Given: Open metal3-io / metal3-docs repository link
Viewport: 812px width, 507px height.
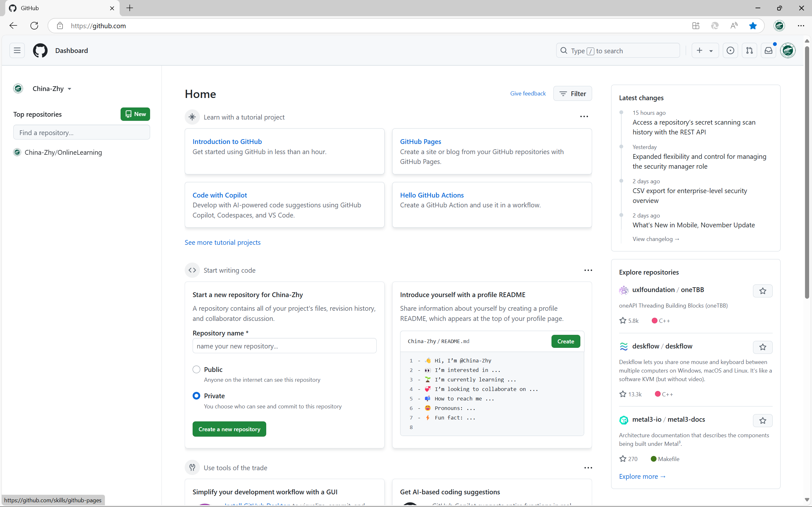Looking at the screenshot, I should point(668,419).
